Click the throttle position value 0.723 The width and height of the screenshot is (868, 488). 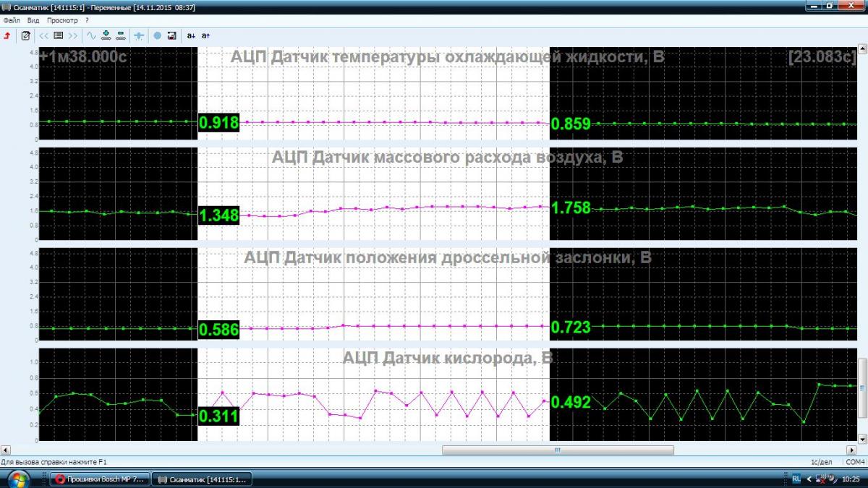click(x=571, y=328)
